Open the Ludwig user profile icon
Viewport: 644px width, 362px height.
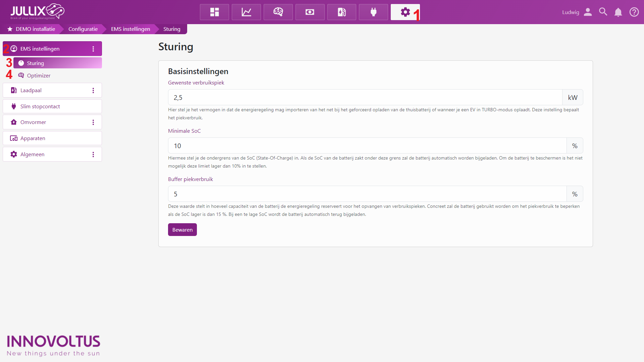588,12
